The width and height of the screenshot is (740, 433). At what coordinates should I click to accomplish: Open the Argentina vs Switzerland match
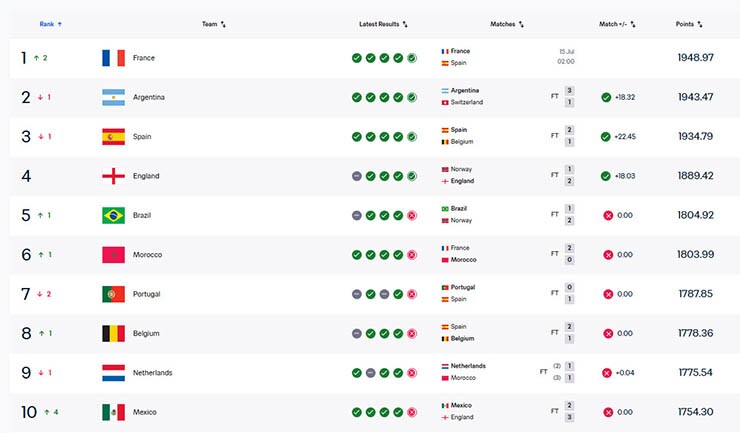508,96
